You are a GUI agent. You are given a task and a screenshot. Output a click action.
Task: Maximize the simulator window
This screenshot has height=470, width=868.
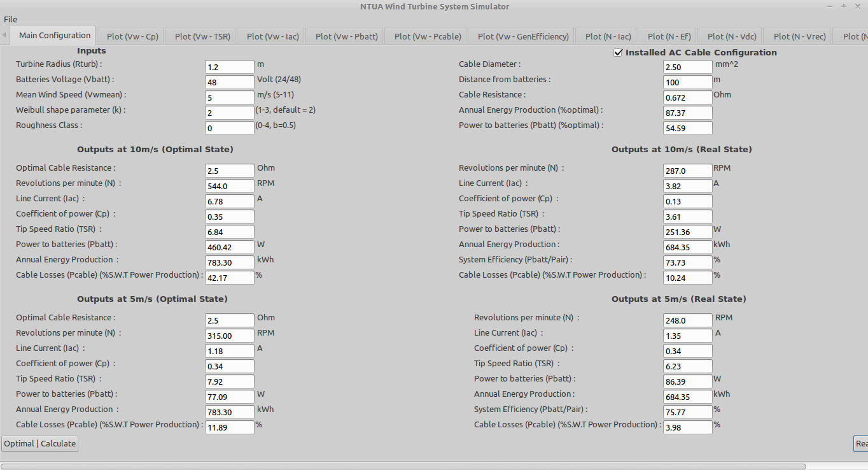pos(844,6)
